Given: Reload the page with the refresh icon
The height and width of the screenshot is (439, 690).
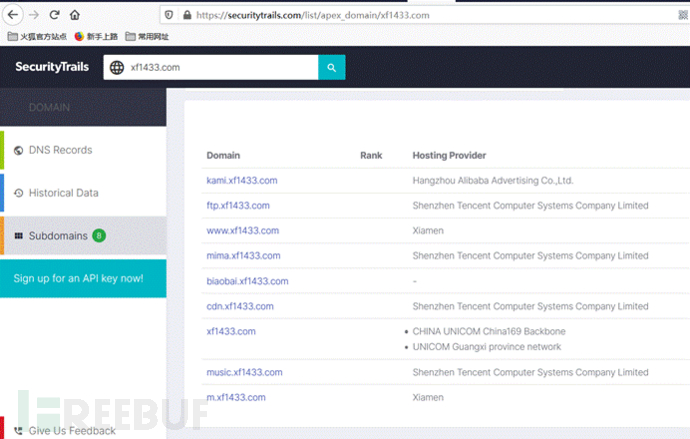Looking at the screenshot, I should pyautogui.click(x=54, y=15).
